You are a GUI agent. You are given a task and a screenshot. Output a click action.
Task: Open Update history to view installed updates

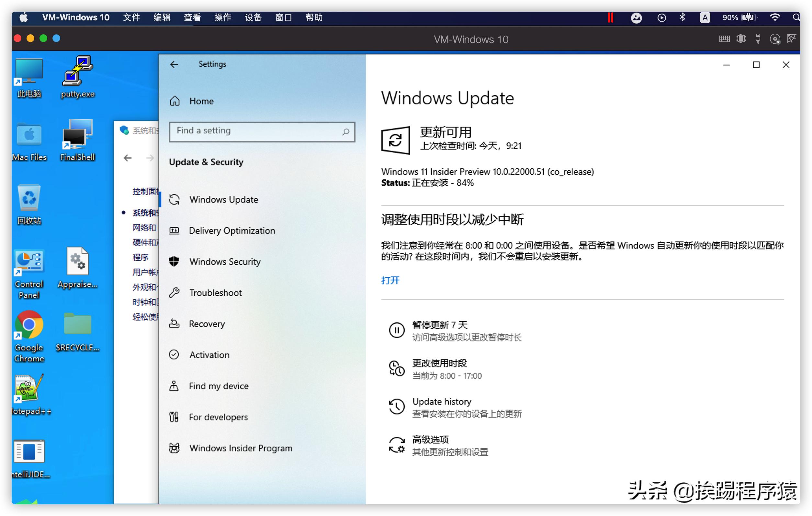(x=442, y=401)
